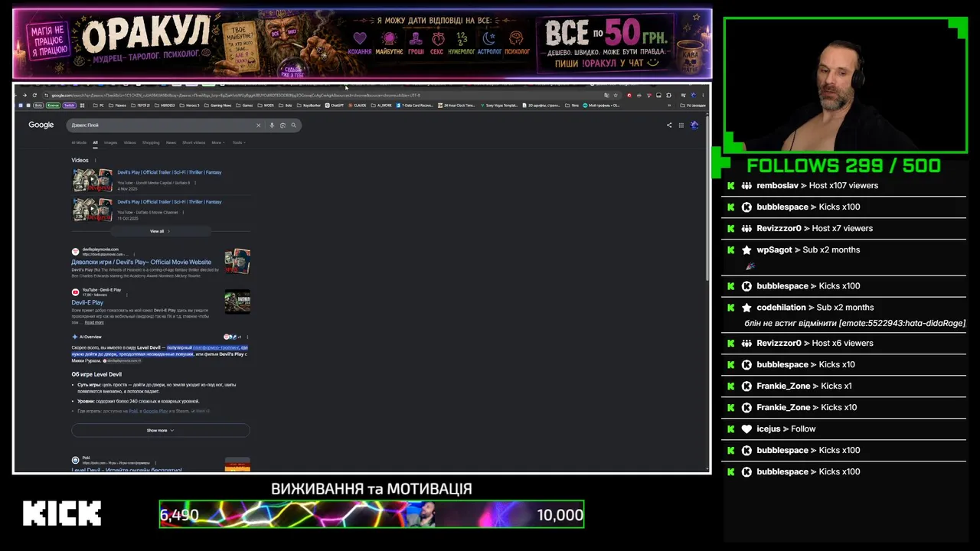Open the Google apps grid
The height and width of the screenshot is (551, 980).
(x=681, y=125)
